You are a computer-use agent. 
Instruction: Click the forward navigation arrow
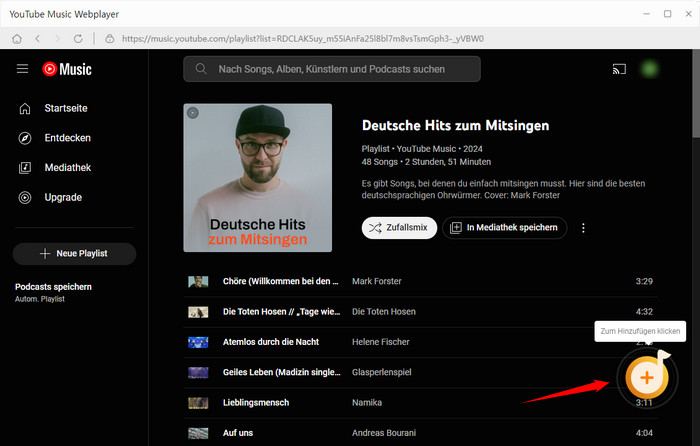(x=57, y=39)
